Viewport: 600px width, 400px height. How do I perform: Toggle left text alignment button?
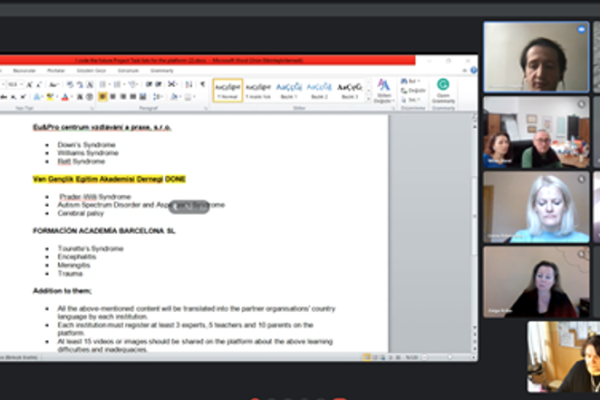click(104, 97)
